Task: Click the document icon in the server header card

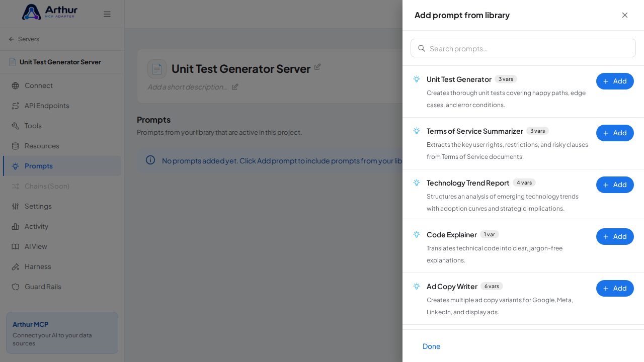Action: [157, 69]
